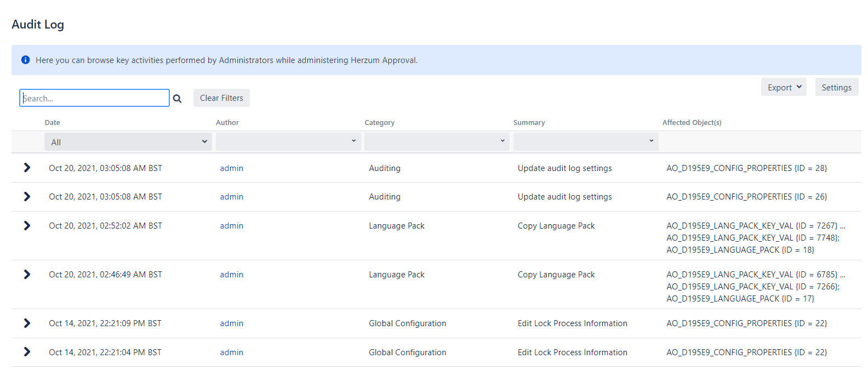Open the Export dropdown menu
Viewport: 868px width, 370px height.
pos(783,87)
